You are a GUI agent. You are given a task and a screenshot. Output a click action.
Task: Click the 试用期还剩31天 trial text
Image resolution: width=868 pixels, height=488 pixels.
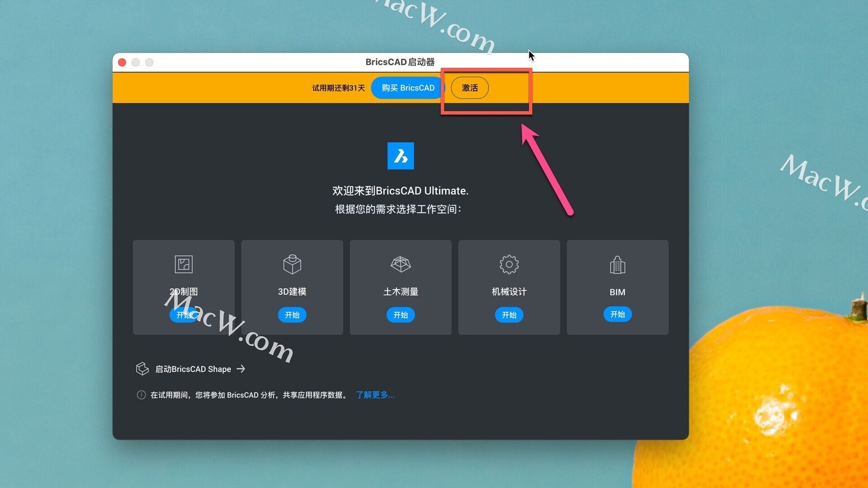coord(338,88)
